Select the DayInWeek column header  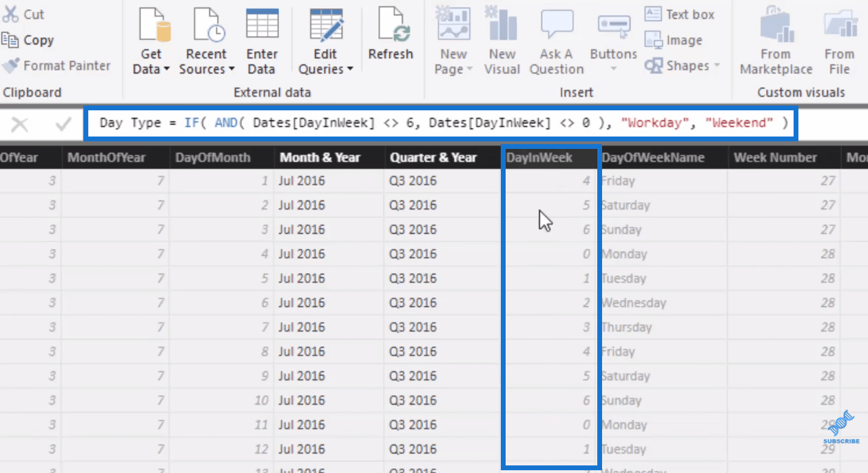click(x=551, y=157)
